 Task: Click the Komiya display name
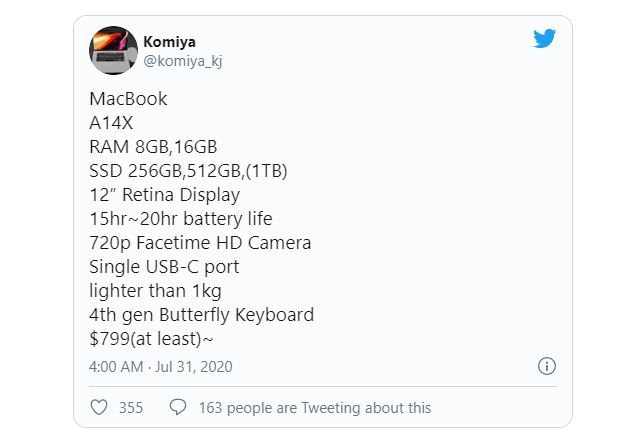coord(169,42)
